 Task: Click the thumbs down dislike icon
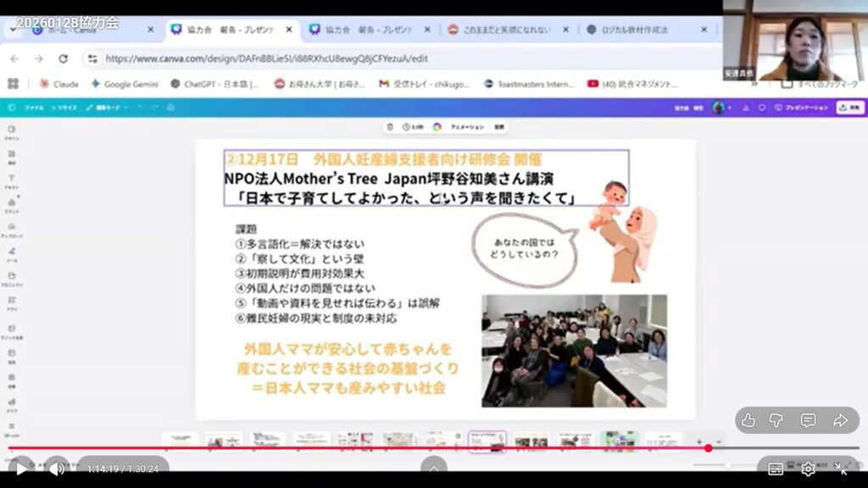point(776,420)
